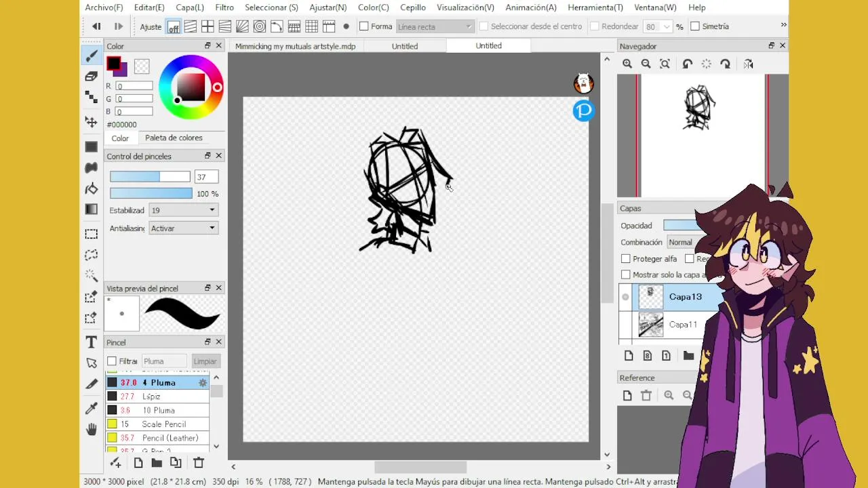Rotate canvas left in Navegador
Screen dimensions: 868x488
tap(688, 64)
